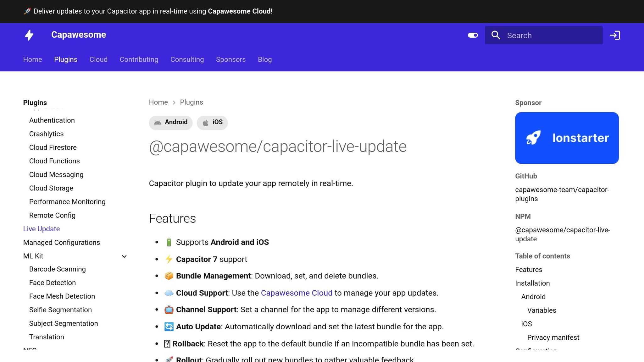Toggle the dark/light color scheme switch
This screenshot has height=362, width=644.
click(x=473, y=35)
